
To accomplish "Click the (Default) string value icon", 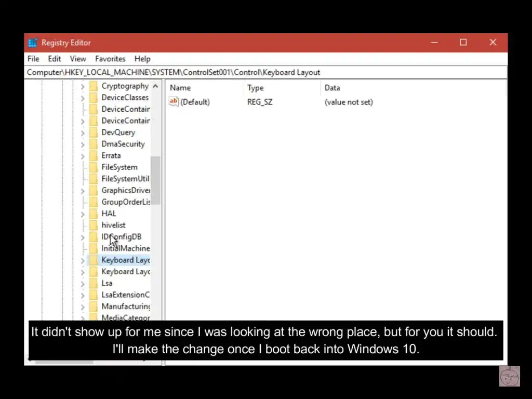I will coord(174,101).
